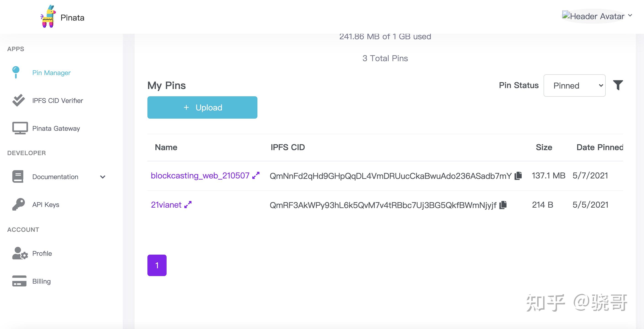Open the blockcasting_web_210507 pin link

pos(200,176)
